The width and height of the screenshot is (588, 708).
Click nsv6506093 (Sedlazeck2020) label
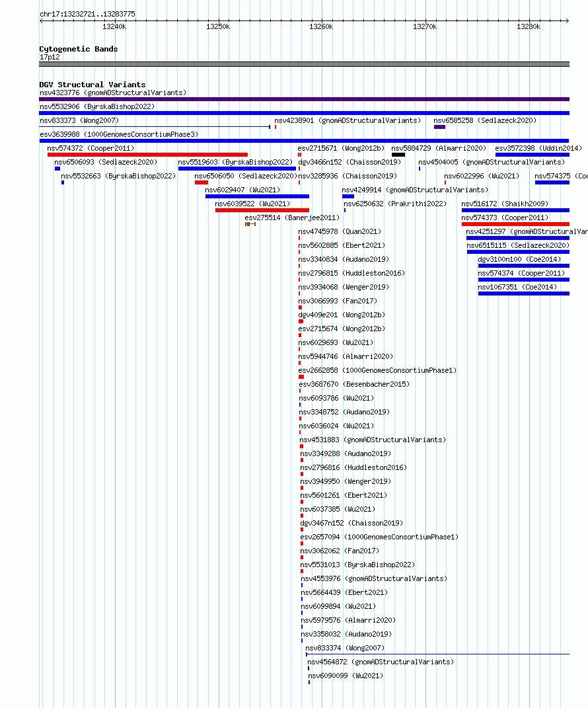[x=106, y=162]
